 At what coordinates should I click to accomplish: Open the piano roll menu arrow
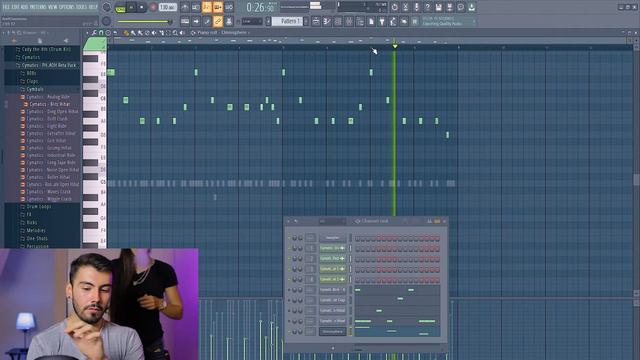coord(87,33)
